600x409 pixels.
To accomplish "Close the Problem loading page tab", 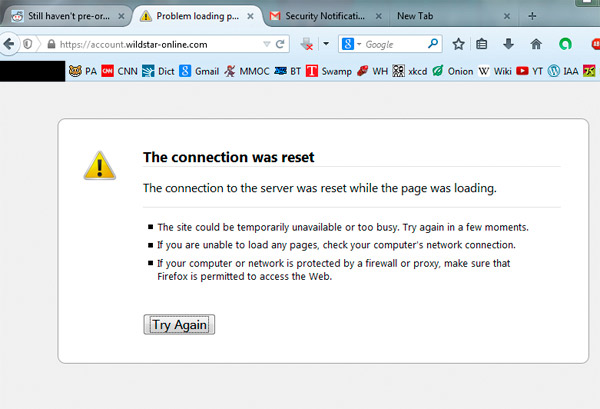I will (253, 16).
